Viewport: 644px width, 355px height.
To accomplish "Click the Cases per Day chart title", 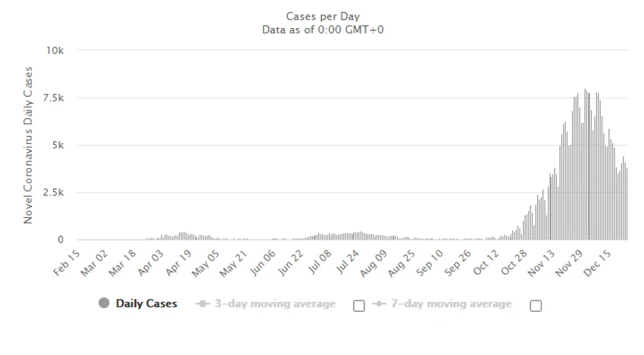I will tap(323, 17).
